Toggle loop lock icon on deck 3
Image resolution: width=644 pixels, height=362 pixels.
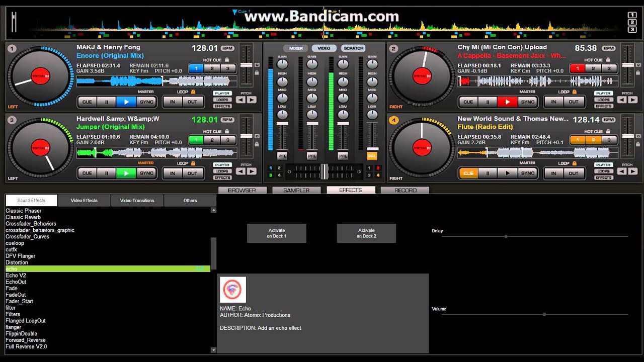point(193,163)
